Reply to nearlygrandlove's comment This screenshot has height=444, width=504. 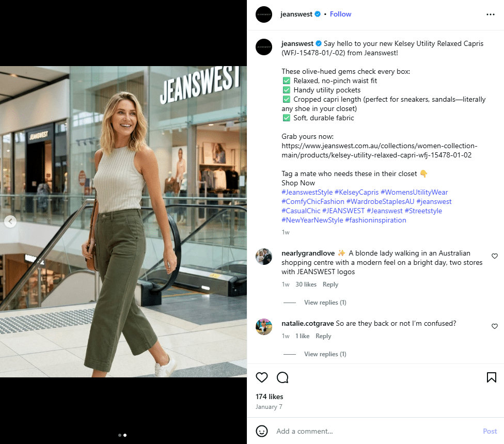(330, 284)
